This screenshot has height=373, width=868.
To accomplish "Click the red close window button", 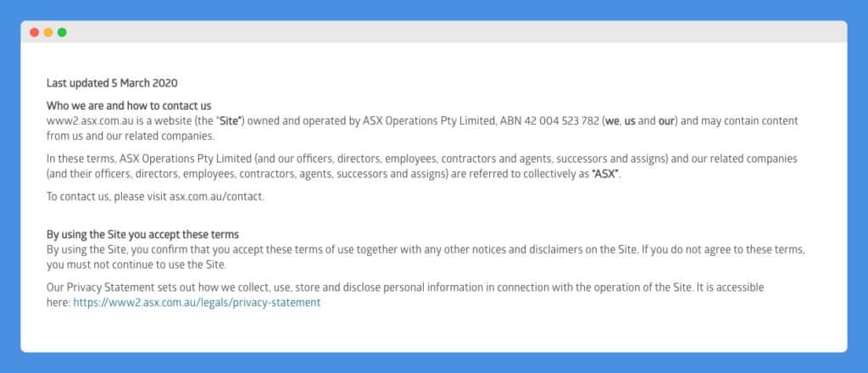I will tap(34, 33).
